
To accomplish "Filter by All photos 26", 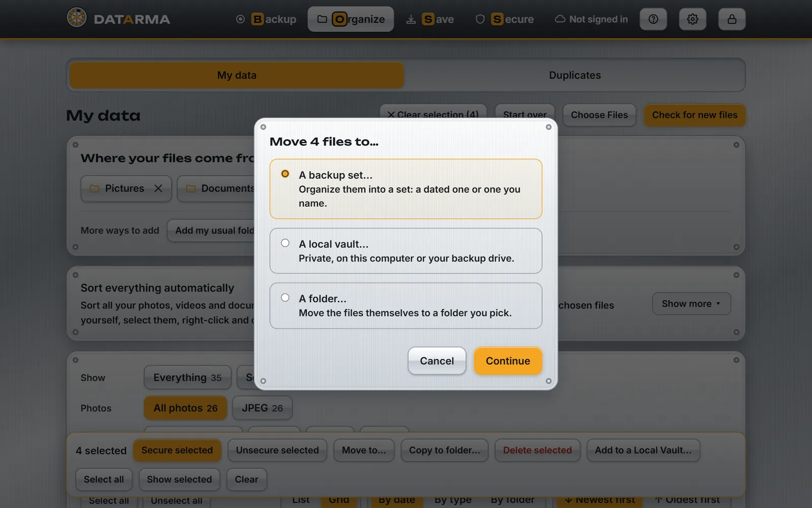I will point(185,408).
